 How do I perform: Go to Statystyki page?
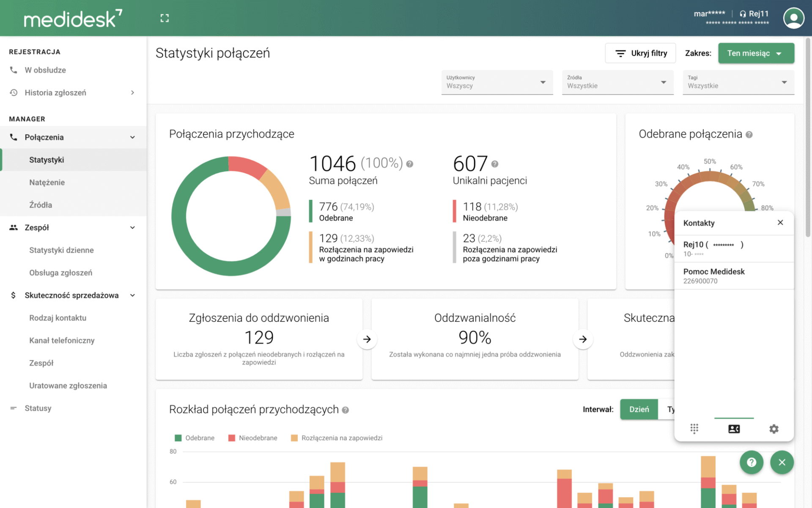click(x=73, y=160)
